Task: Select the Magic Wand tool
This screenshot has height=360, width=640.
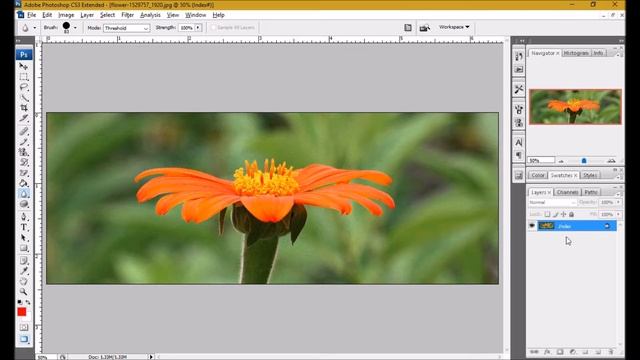Action: pos(24,98)
